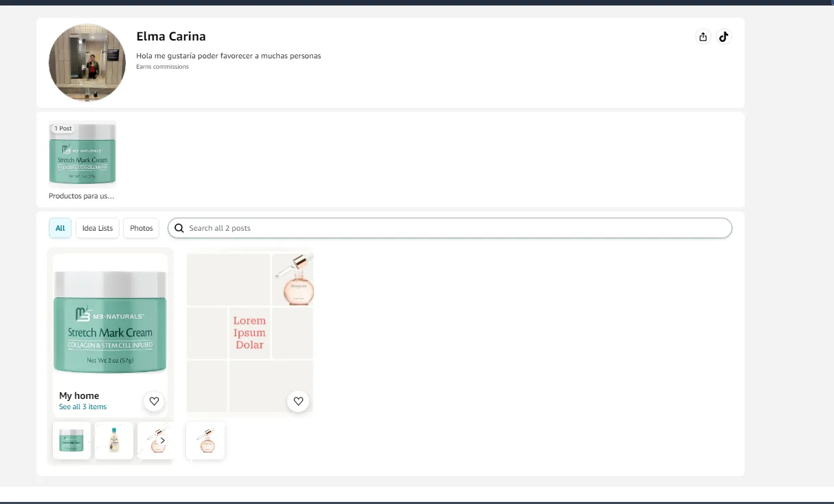Open the 1 Post stretch mark cream story
The width and height of the screenshot is (834, 504).
tap(82, 154)
